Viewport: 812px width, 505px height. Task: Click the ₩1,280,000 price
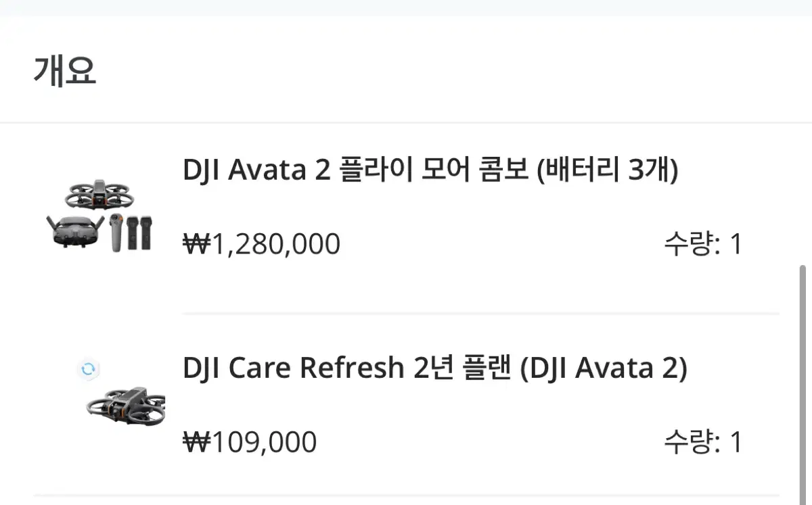point(261,244)
